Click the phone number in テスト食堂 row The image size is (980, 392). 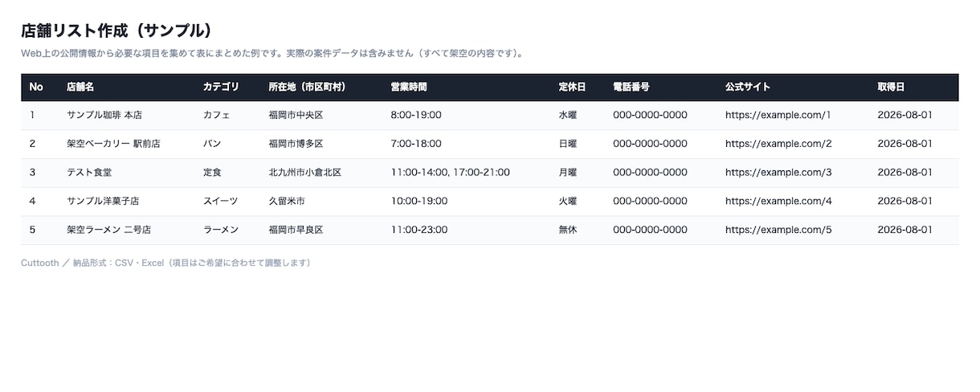[x=650, y=172]
